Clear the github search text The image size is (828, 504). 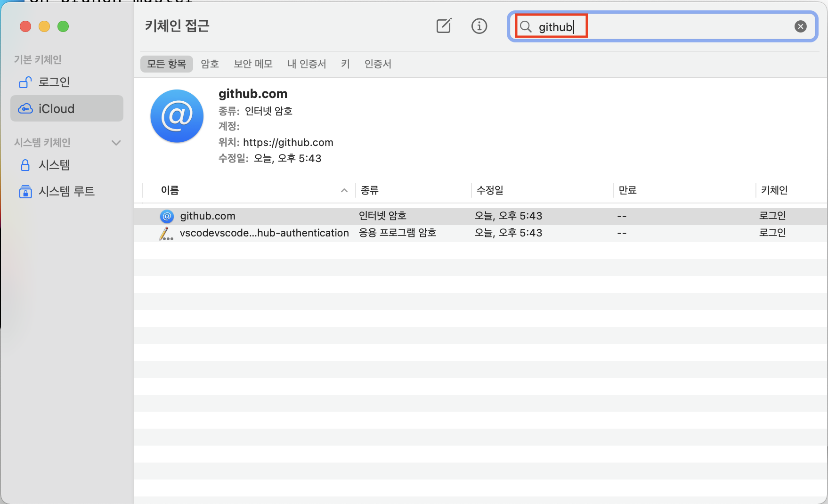click(x=800, y=26)
